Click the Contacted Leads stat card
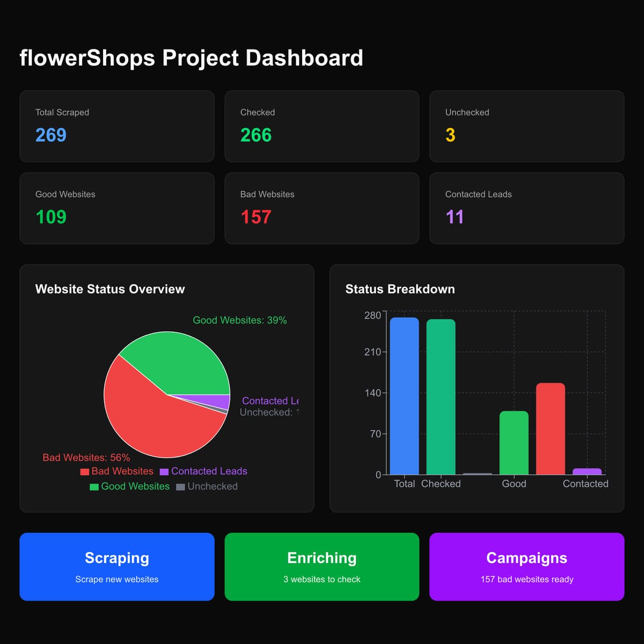Screen dimensions: 644x644 point(526,208)
